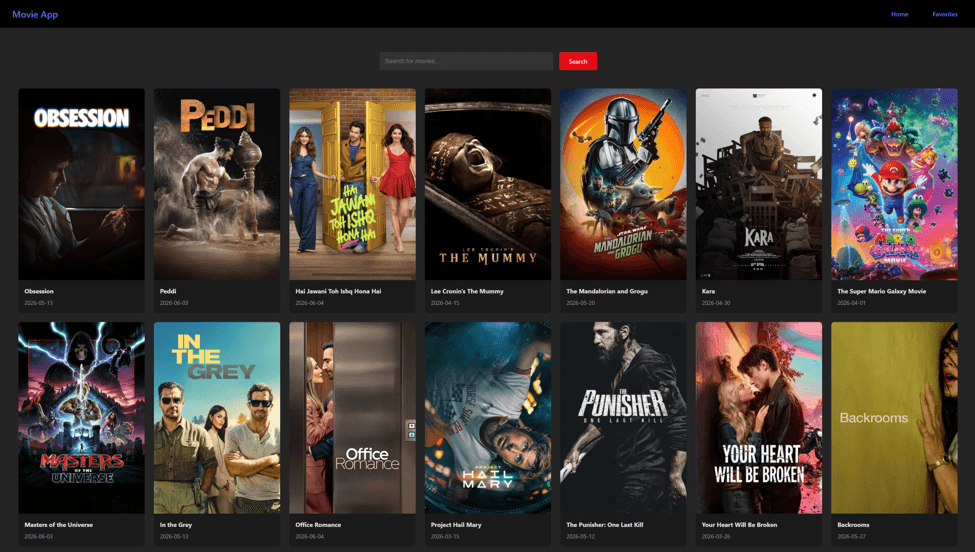975x552 pixels.
Task: Click release date 2026-04-30 under Kara
Action: (x=716, y=303)
